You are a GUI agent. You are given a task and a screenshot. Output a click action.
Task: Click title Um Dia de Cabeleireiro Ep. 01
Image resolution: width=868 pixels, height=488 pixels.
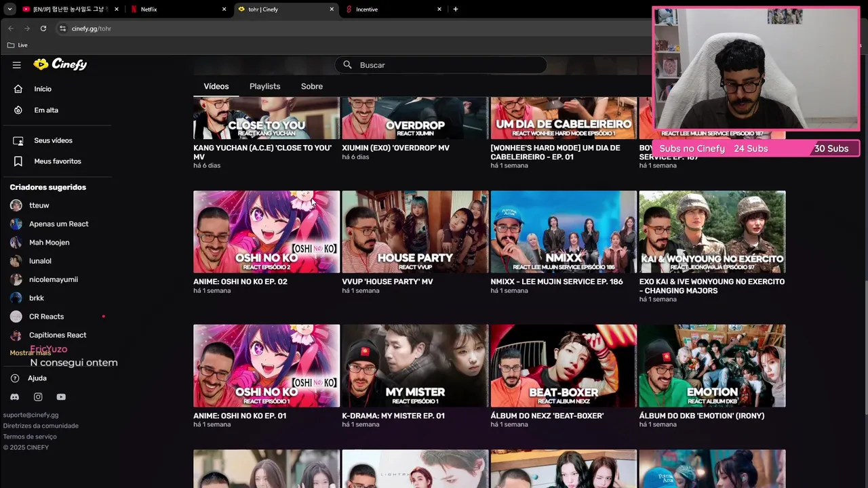click(x=555, y=152)
